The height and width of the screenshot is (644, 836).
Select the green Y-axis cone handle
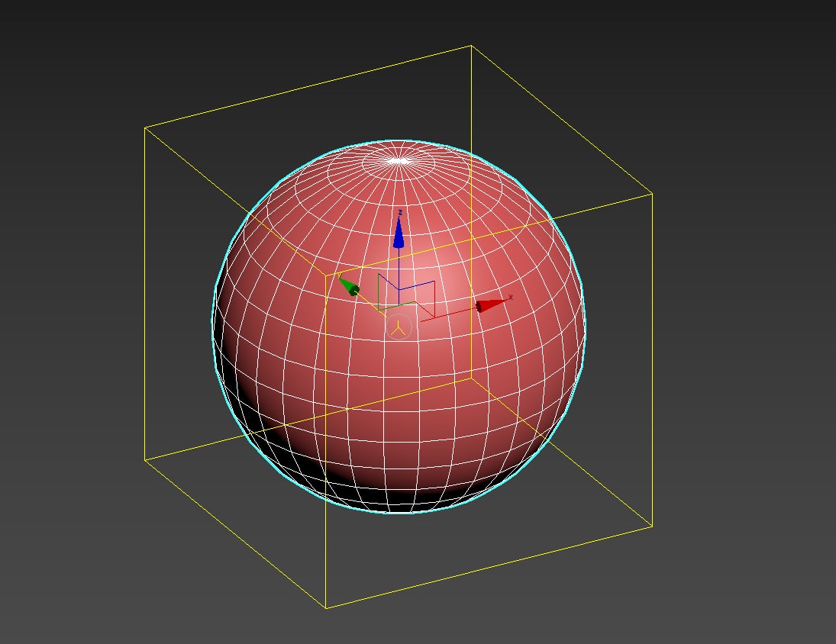pos(350,287)
